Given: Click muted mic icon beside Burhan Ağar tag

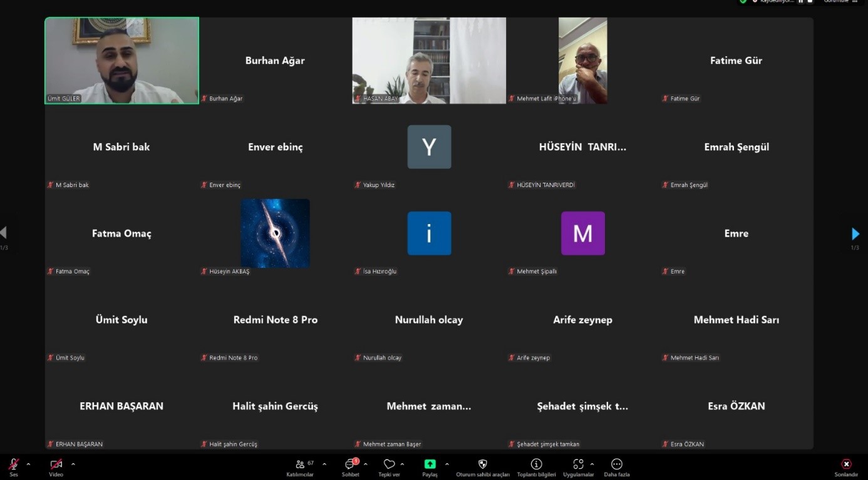Looking at the screenshot, I should click(x=204, y=98).
